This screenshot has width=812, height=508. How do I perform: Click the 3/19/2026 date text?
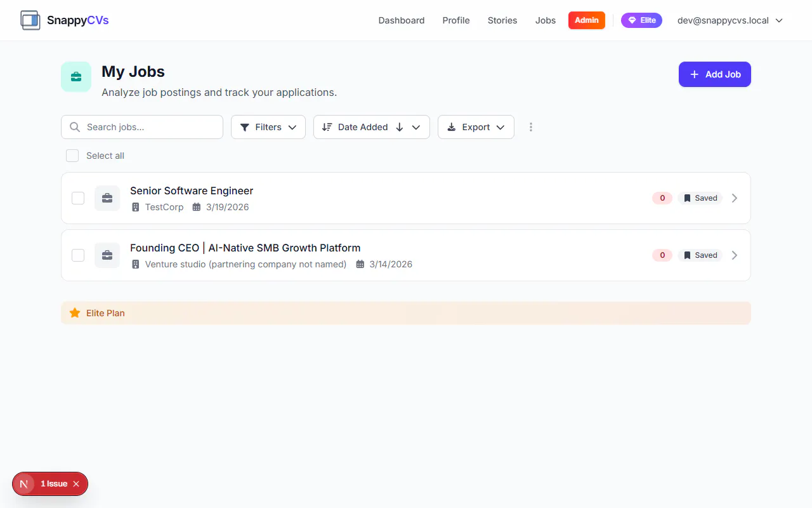pyautogui.click(x=228, y=207)
